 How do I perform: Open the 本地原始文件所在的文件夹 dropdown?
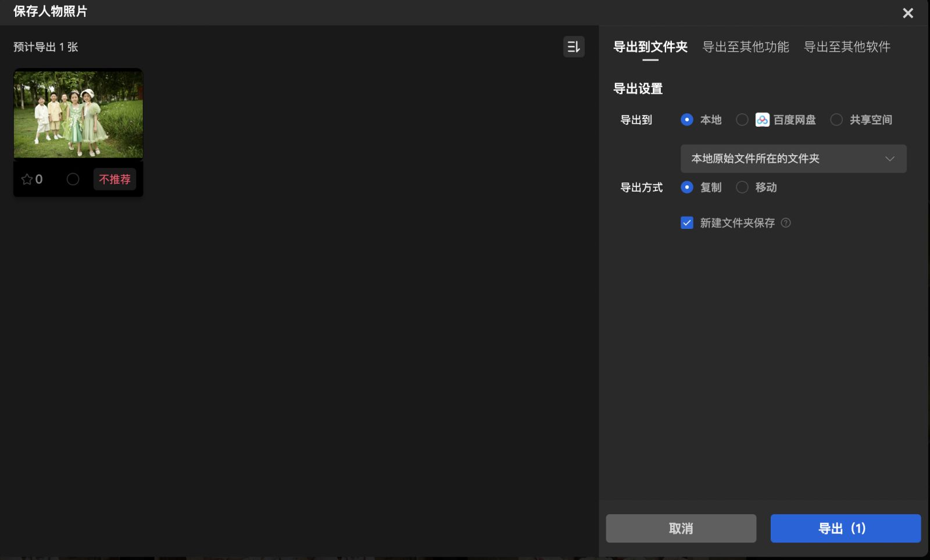pyautogui.click(x=785, y=159)
